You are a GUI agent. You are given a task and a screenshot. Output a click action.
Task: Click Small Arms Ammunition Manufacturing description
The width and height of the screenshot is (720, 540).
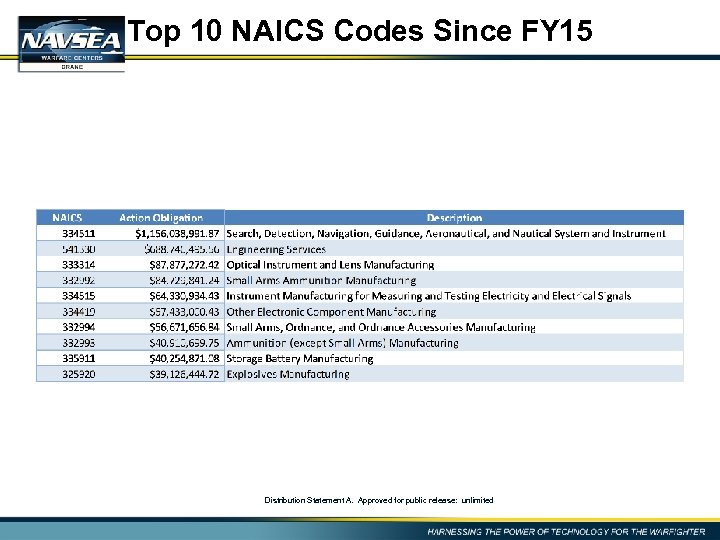[321, 280]
